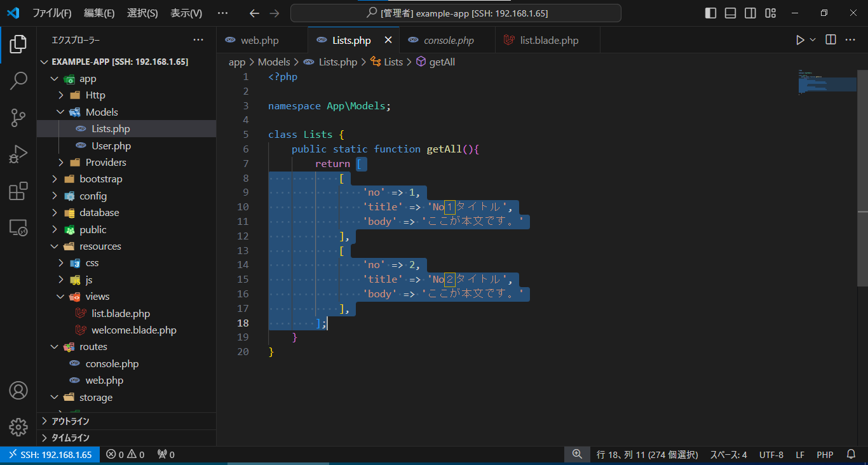Viewport: 868px width, 465px height.
Task: Expand the public folder
Action: tap(126, 229)
